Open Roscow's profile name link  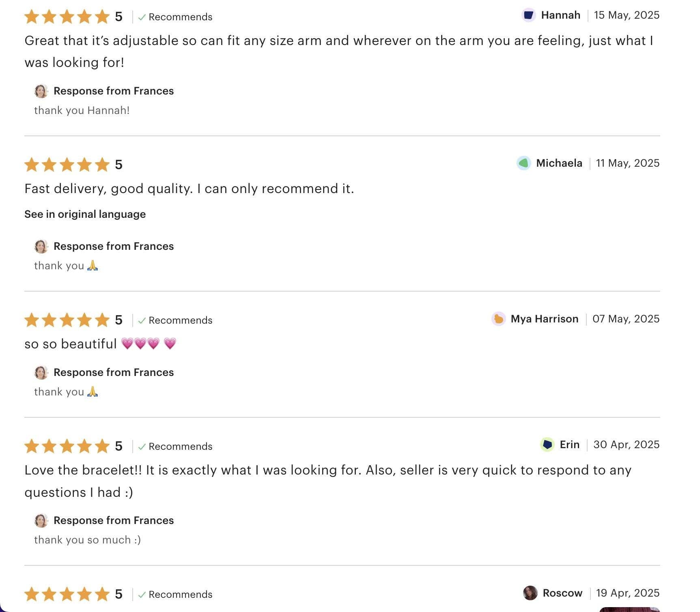(562, 593)
